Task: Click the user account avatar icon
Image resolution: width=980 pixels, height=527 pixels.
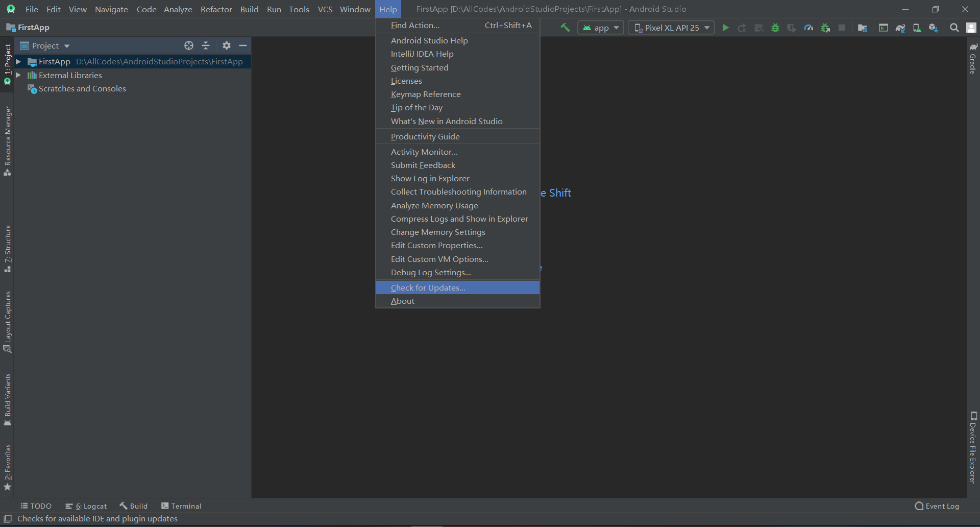Action: pos(971,28)
